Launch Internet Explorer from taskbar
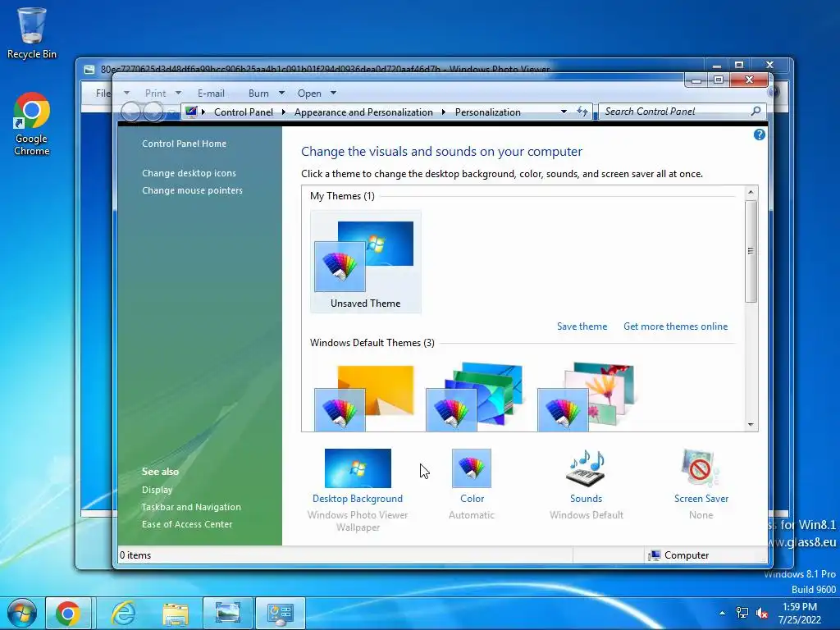 click(x=123, y=613)
